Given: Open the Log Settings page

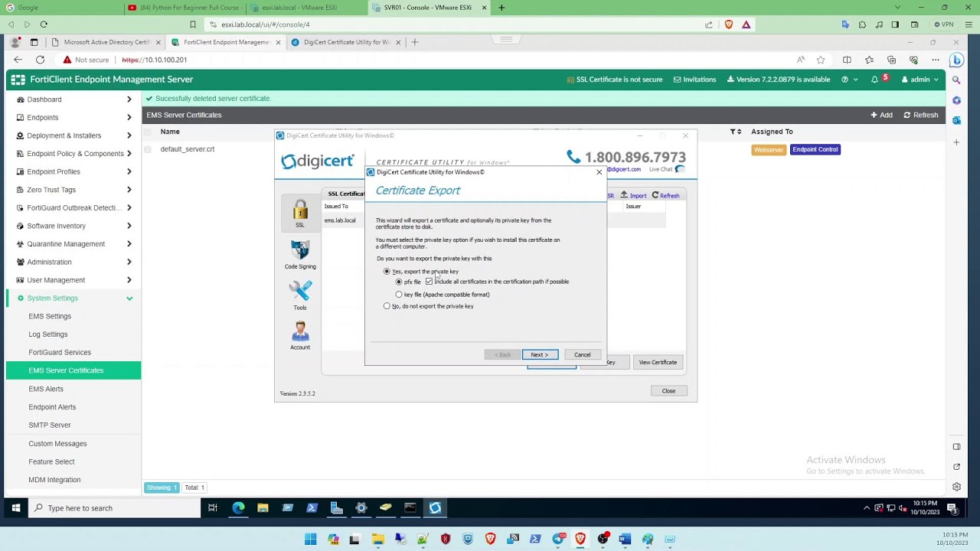Looking at the screenshot, I should click(x=48, y=334).
